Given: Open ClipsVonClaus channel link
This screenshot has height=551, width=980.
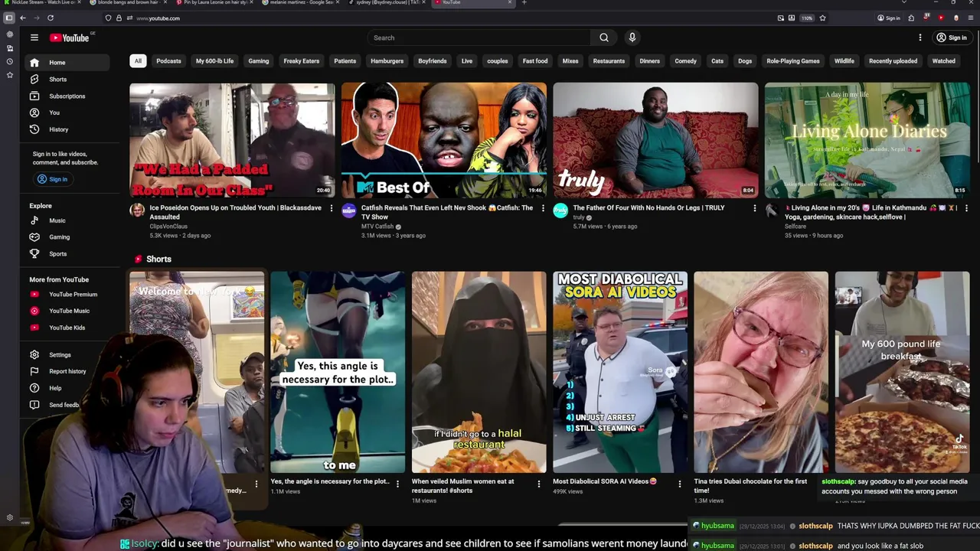Looking at the screenshot, I should pos(168,227).
